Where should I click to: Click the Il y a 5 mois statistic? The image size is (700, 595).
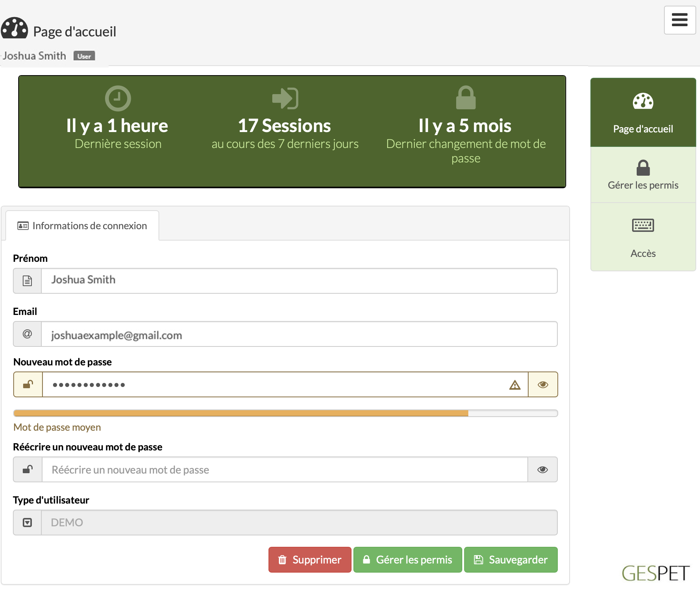(x=465, y=126)
